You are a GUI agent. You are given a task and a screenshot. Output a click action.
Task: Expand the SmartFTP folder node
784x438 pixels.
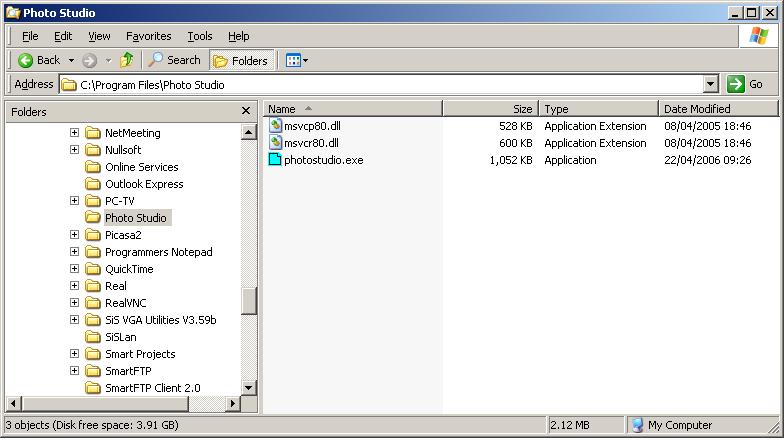pyautogui.click(x=74, y=370)
